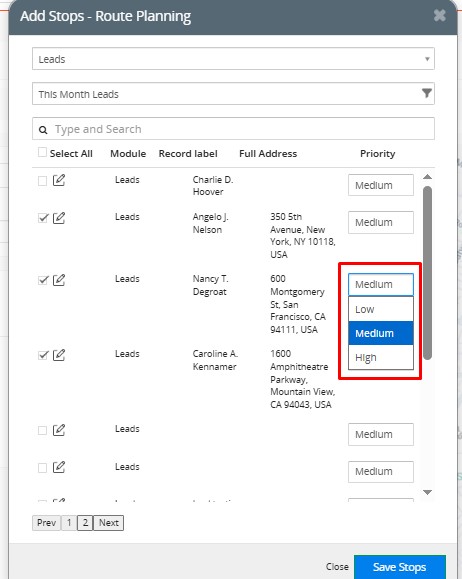The width and height of the screenshot is (462, 579).
Task: Uncheck the Nancy T. Degroat row checkbox
Action: (x=43, y=280)
